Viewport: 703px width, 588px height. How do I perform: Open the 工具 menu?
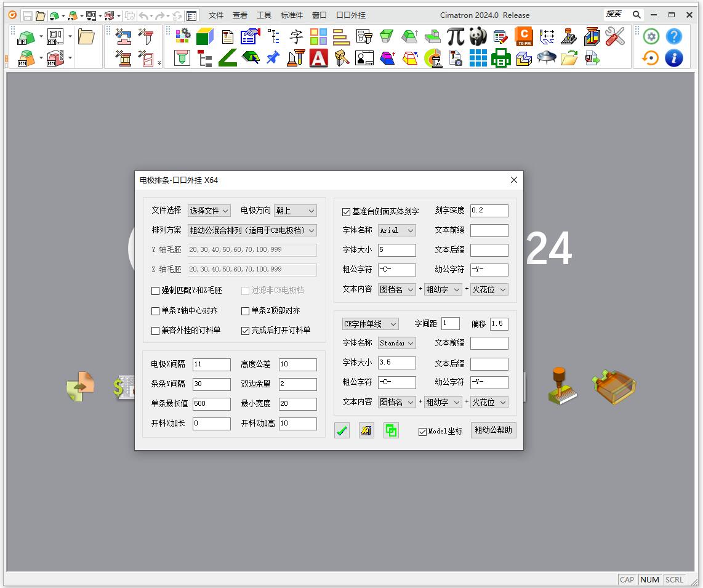point(264,15)
